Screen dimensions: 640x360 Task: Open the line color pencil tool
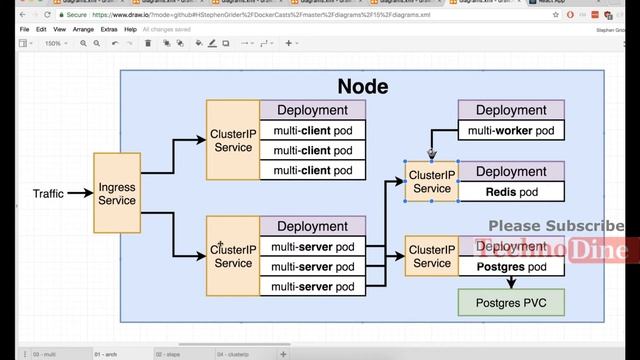tap(212, 43)
